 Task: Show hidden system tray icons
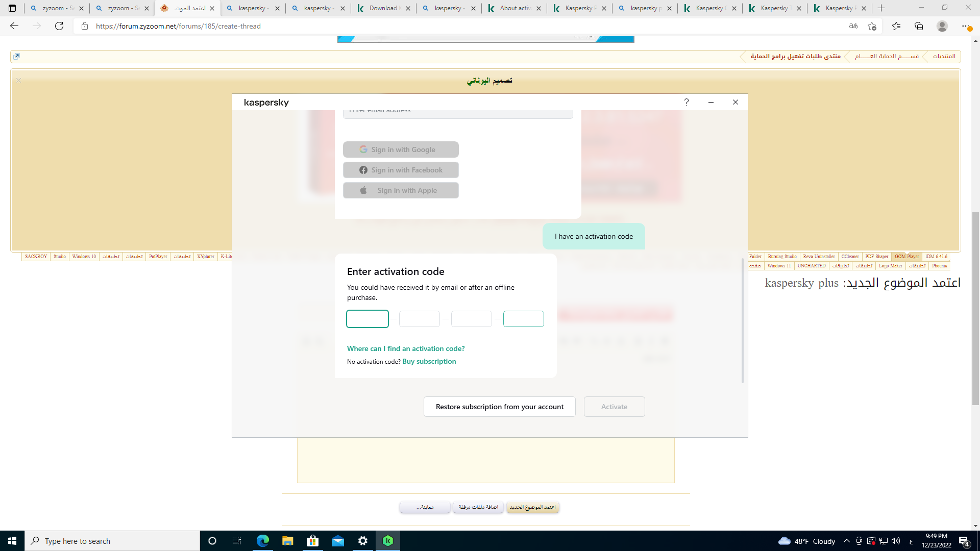pos(846,541)
